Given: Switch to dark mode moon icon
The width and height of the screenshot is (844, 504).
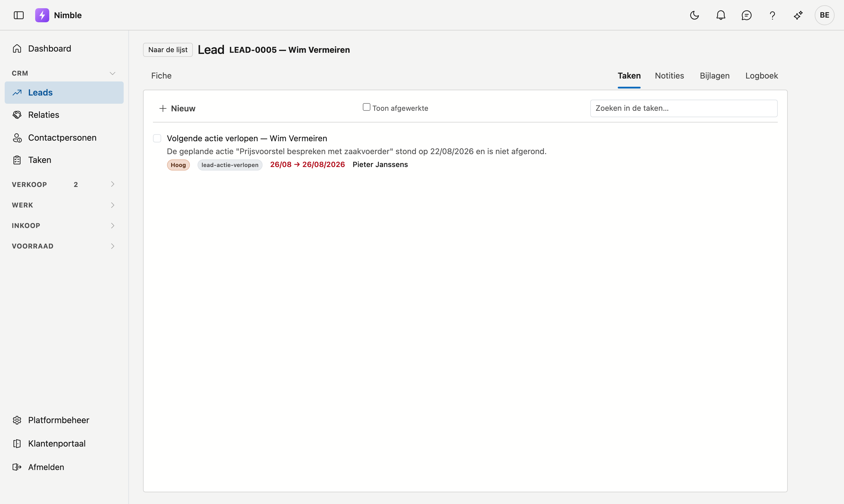Looking at the screenshot, I should [695, 15].
